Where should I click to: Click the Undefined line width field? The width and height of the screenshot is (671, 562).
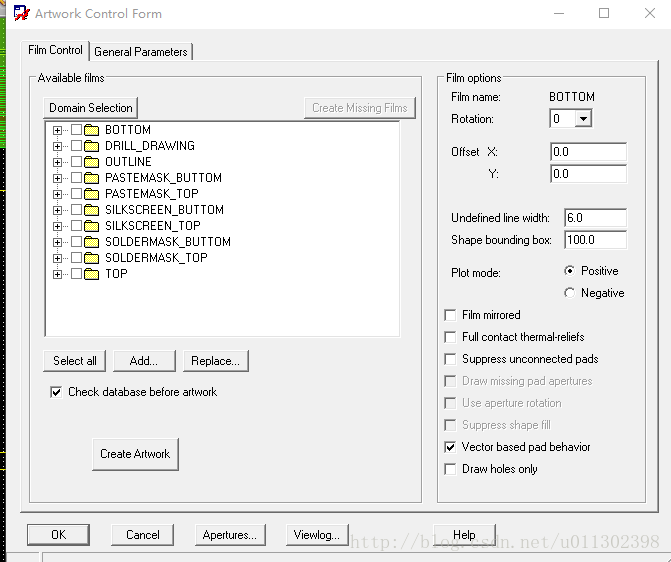[x=594, y=218]
